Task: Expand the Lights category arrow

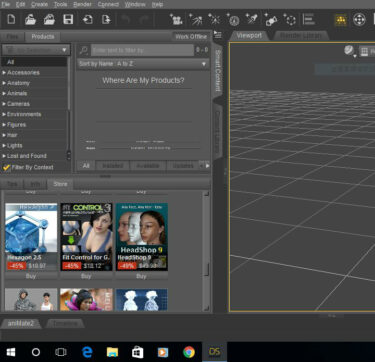Action: pos(4,145)
